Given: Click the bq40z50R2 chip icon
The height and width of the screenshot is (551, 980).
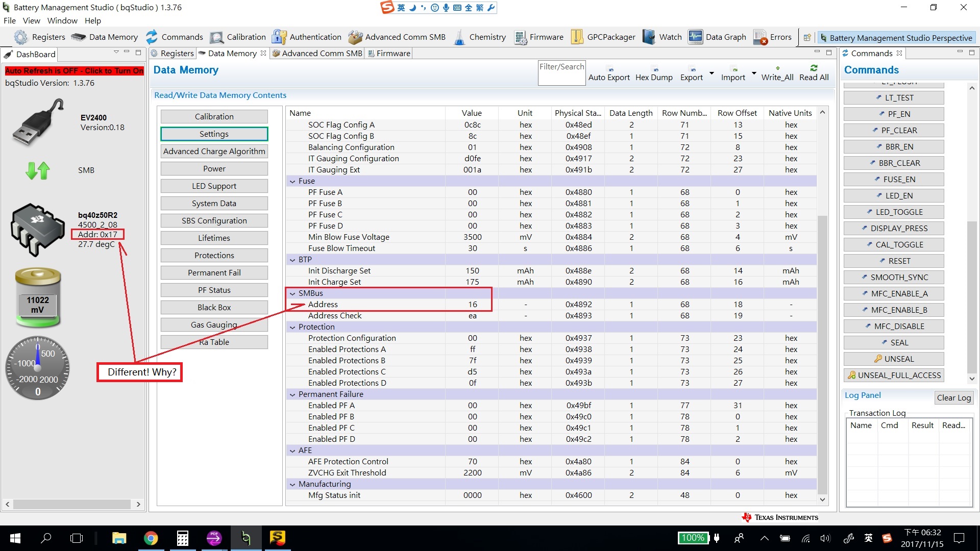Looking at the screenshot, I should (38, 230).
